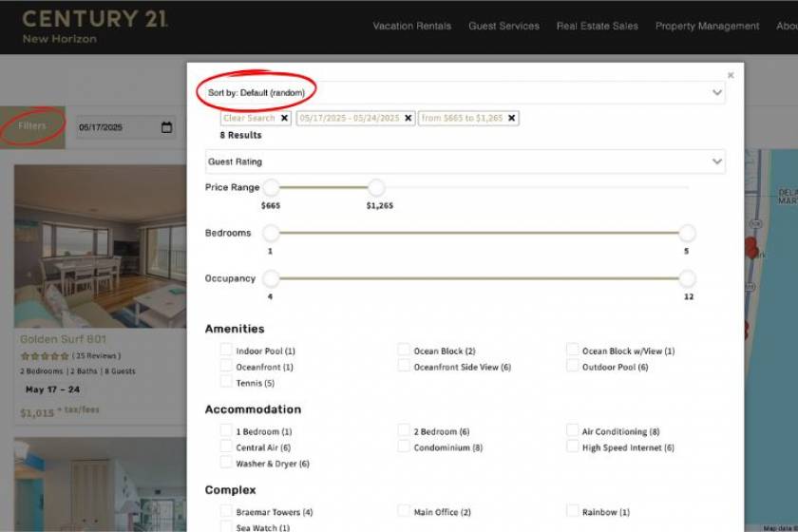Select the Braemar Towers (4) complex

click(226, 510)
